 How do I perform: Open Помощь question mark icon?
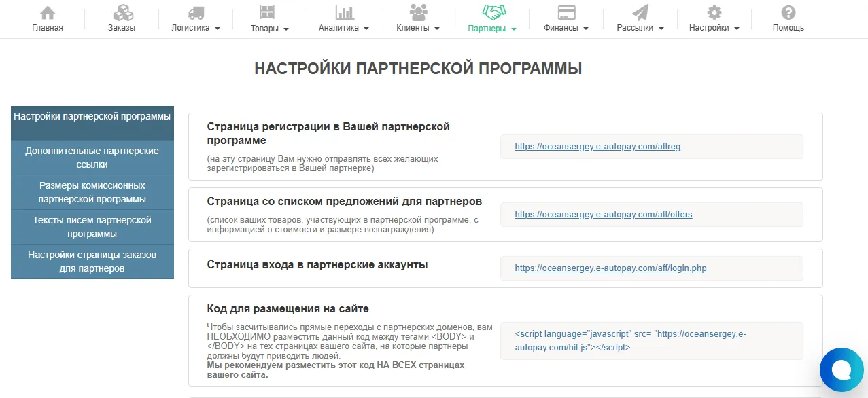pyautogui.click(x=788, y=12)
